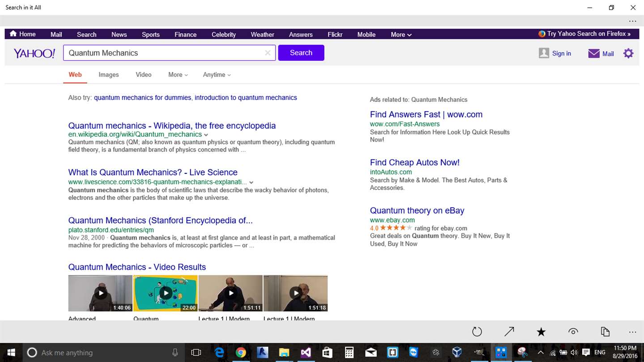Open the Quantum theory on eBay ad
This screenshot has height=362, width=644.
[x=417, y=210]
